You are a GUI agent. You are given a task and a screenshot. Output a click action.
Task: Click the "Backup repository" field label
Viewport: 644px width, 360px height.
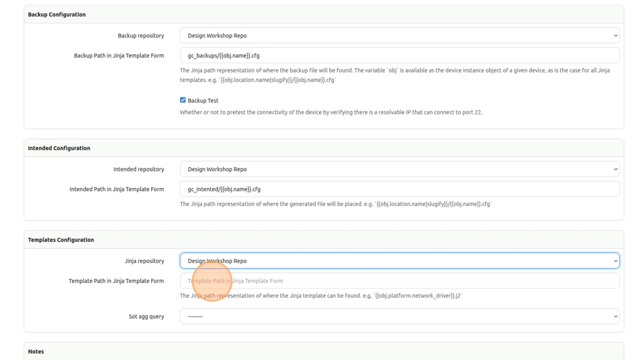(x=141, y=36)
